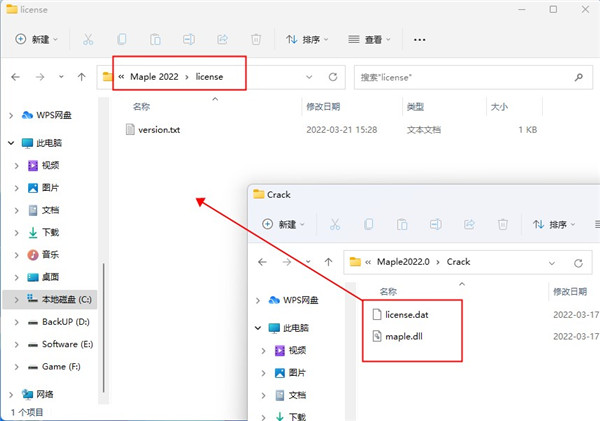This screenshot has width=600, height=421.
Task: Expand address bar history in Crack window
Action: tap(552, 263)
